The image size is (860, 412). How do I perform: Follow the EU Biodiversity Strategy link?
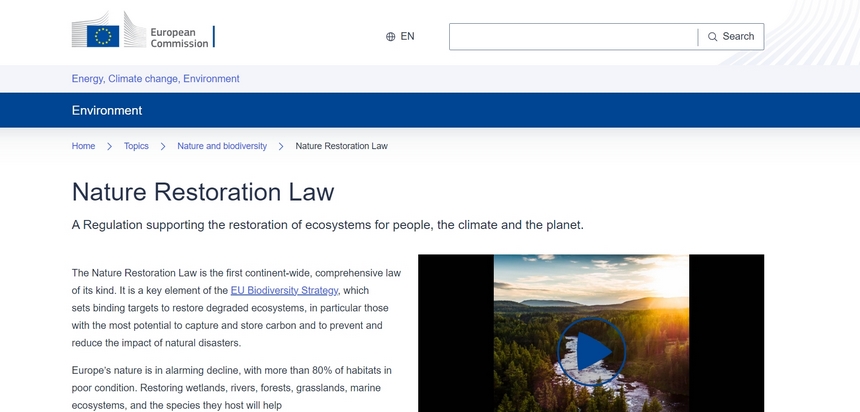click(284, 291)
